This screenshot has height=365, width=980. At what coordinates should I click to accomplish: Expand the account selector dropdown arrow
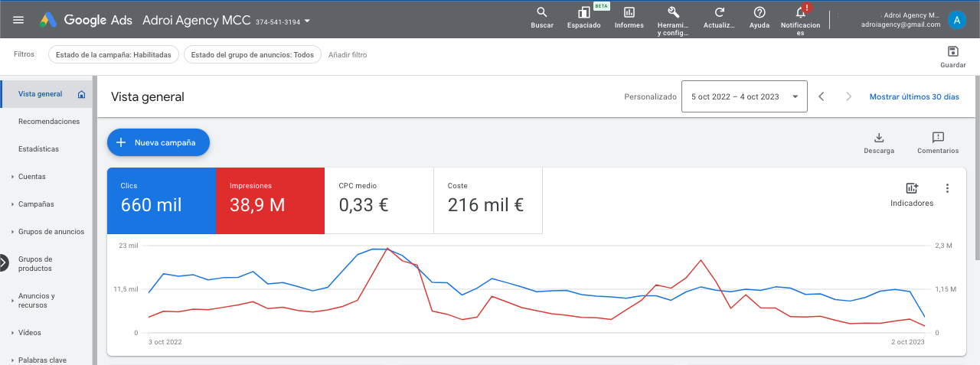click(307, 21)
